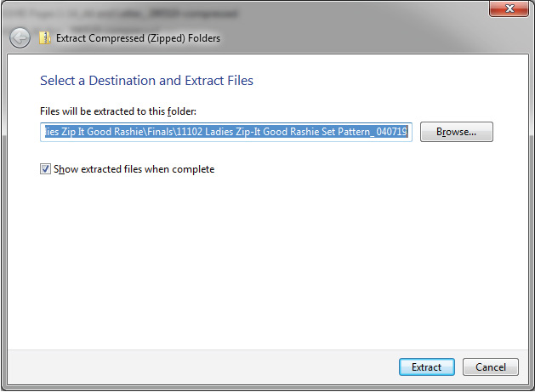Click the 'Select a Destination and Extract Files' heading
535x392 pixels.
146,81
